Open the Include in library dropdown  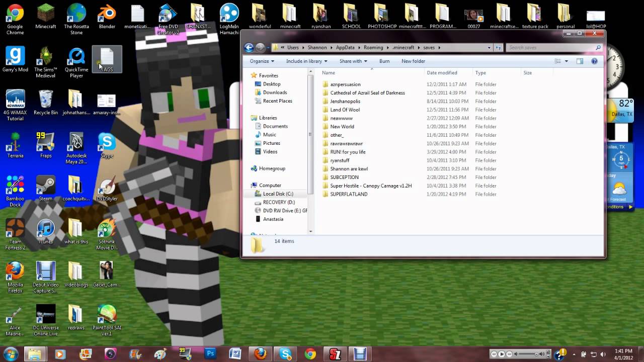[x=306, y=61]
